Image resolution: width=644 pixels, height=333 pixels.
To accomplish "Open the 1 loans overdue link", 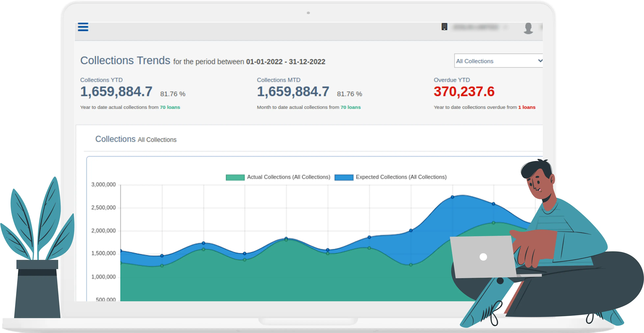I will (526, 107).
